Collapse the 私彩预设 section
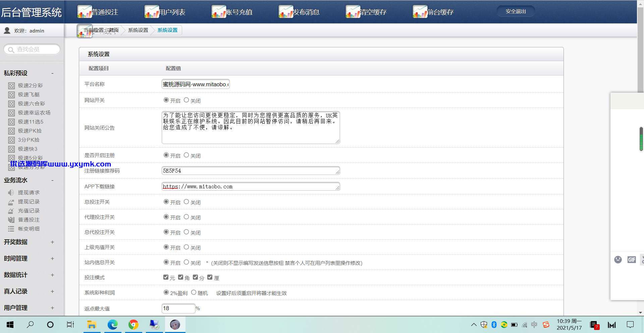Viewport: 644px width, 333px height. pyautogui.click(x=52, y=73)
